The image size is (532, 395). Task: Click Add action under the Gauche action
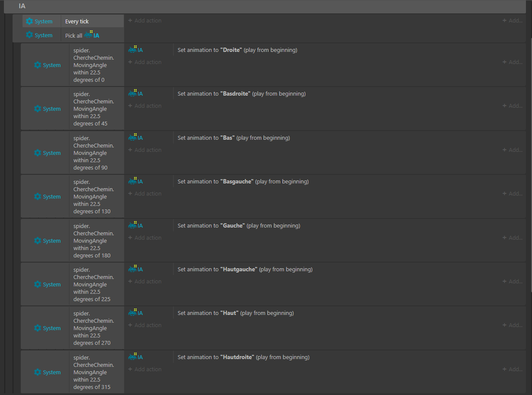(145, 238)
